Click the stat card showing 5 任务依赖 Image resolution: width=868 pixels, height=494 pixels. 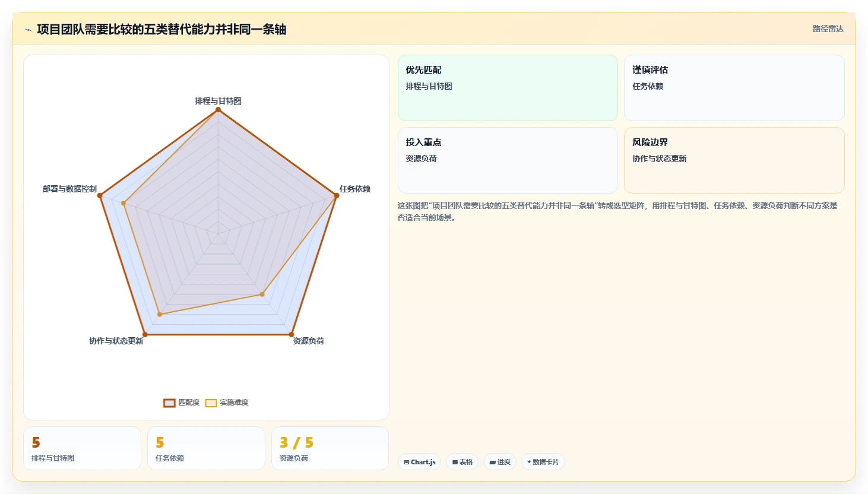pos(206,448)
